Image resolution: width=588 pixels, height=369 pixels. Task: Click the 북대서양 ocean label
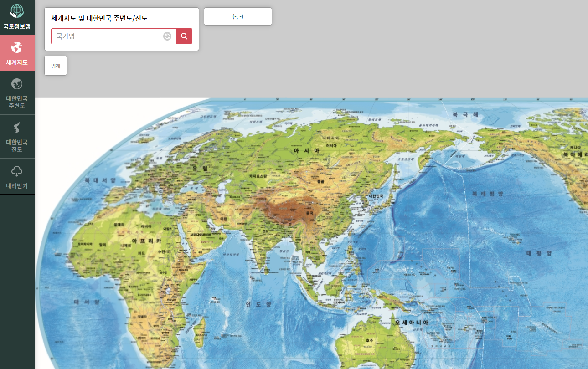point(100,180)
